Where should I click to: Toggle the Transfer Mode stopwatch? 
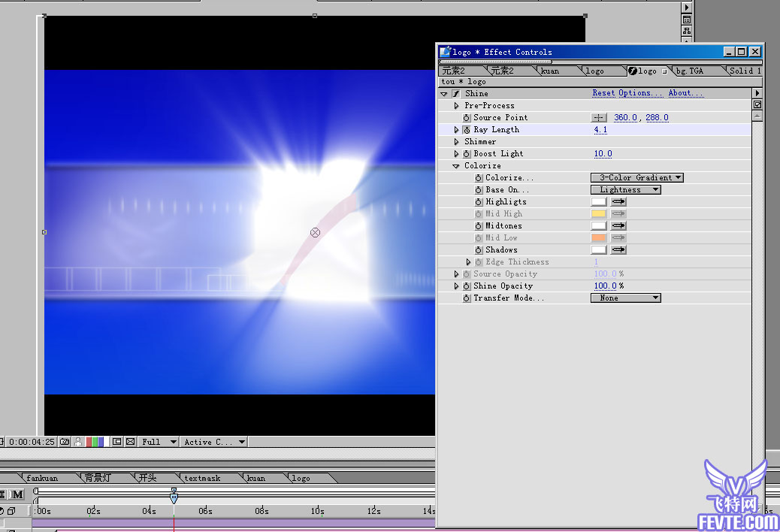coord(467,298)
